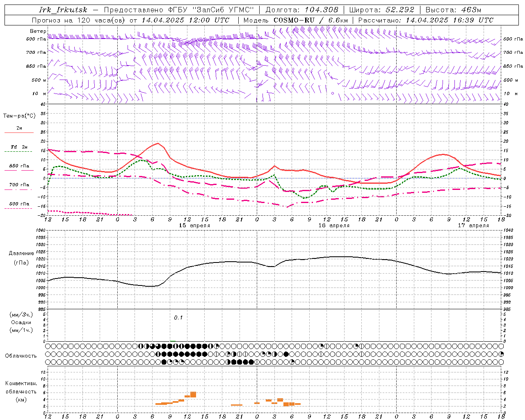This screenshot has height=420, width=525.
Task: Click the calm-wind circle in the 10 м row
Action: [333, 94]
